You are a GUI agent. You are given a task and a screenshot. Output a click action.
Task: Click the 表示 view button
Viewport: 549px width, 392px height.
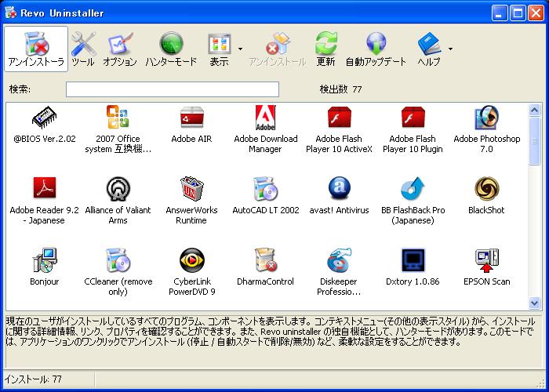click(220, 49)
